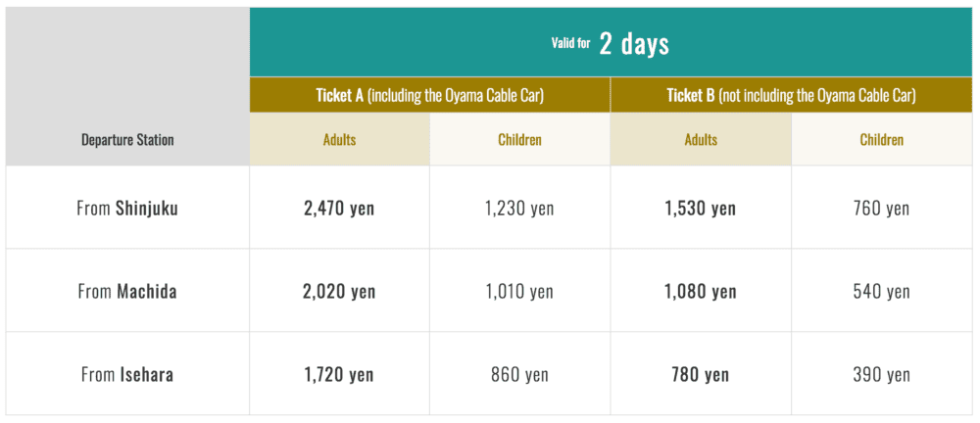Click the 1,530 yen price cell
Viewport: 980px width, 423px height.
coord(700,208)
